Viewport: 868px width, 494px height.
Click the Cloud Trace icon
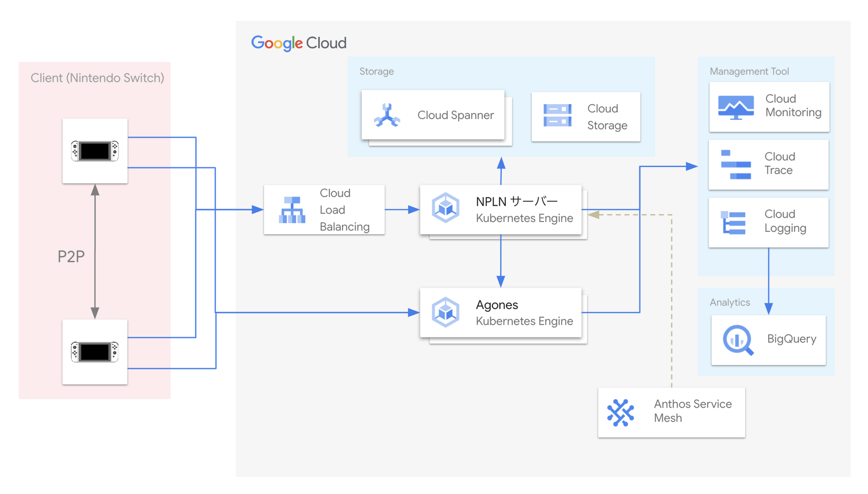pos(736,164)
